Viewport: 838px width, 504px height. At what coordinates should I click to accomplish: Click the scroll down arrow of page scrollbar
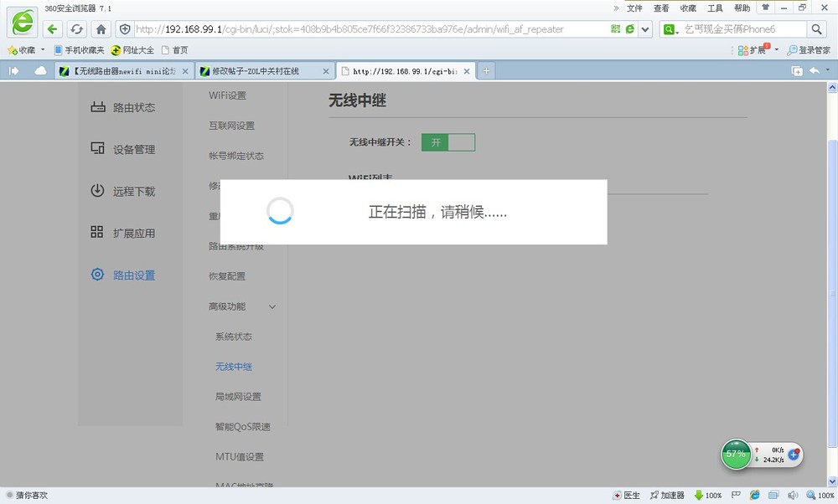pos(832,481)
